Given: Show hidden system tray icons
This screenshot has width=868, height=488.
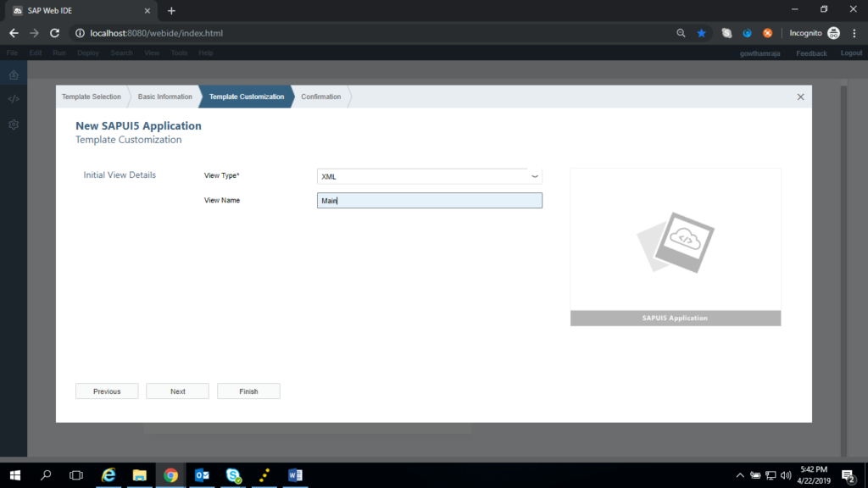Looking at the screenshot, I should coord(740,475).
